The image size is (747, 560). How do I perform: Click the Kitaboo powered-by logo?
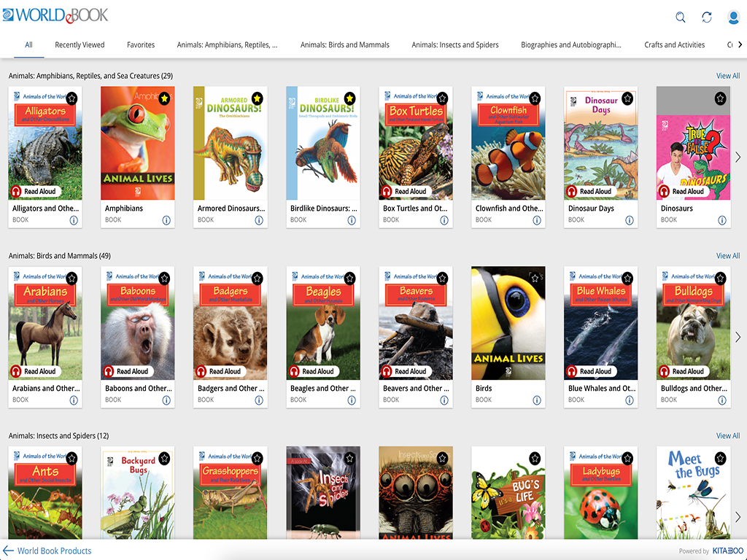click(727, 551)
